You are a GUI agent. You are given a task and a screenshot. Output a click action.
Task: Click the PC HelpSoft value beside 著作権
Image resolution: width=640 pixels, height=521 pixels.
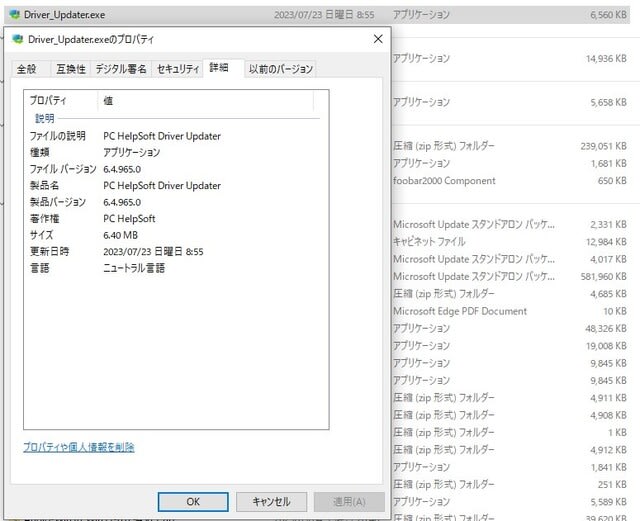(129, 218)
